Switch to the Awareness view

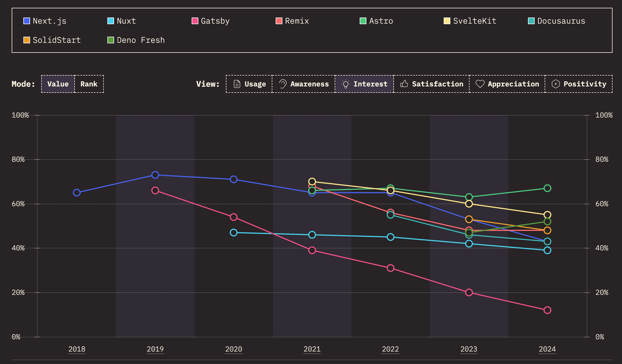tap(303, 84)
